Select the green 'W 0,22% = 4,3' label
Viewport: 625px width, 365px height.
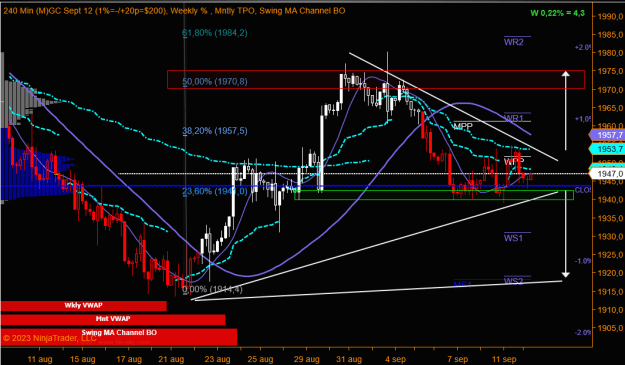[x=558, y=13]
